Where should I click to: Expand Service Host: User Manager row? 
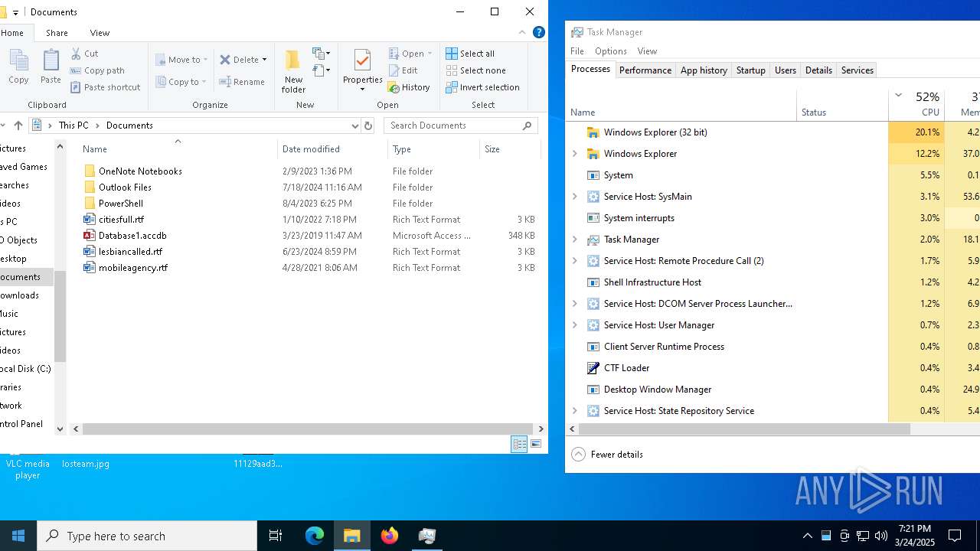[575, 325]
